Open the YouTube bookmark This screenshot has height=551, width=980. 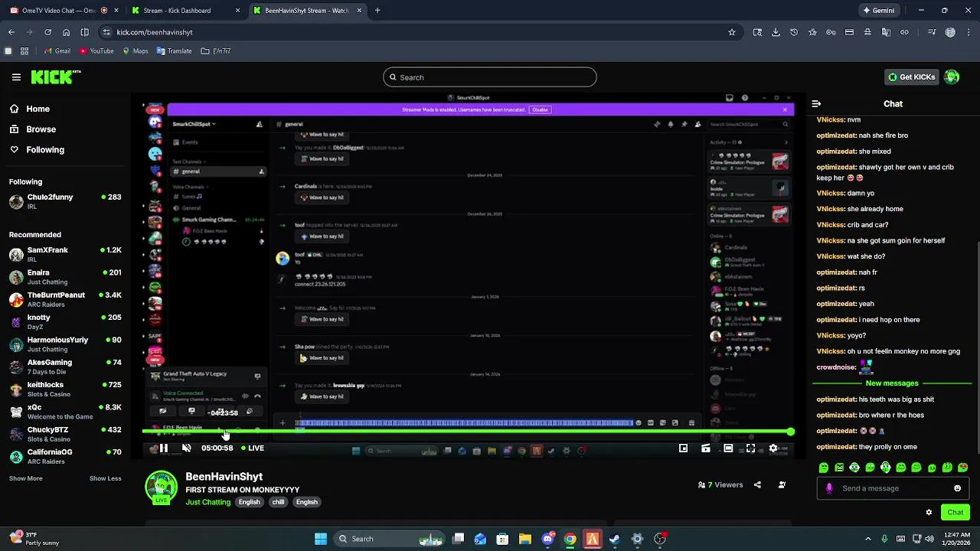(96, 51)
